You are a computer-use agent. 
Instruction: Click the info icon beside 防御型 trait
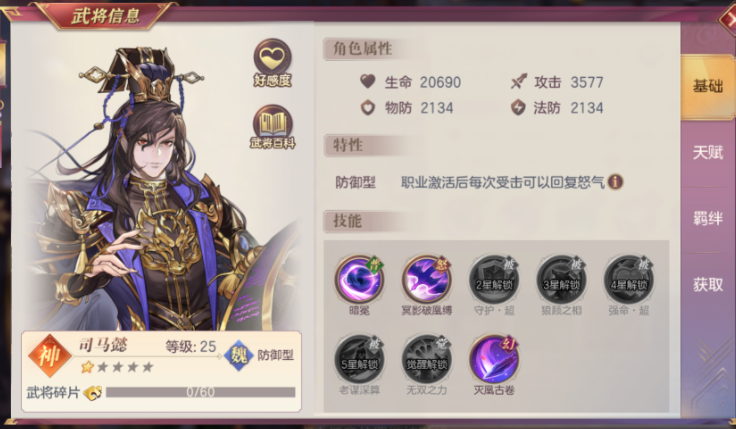615,181
